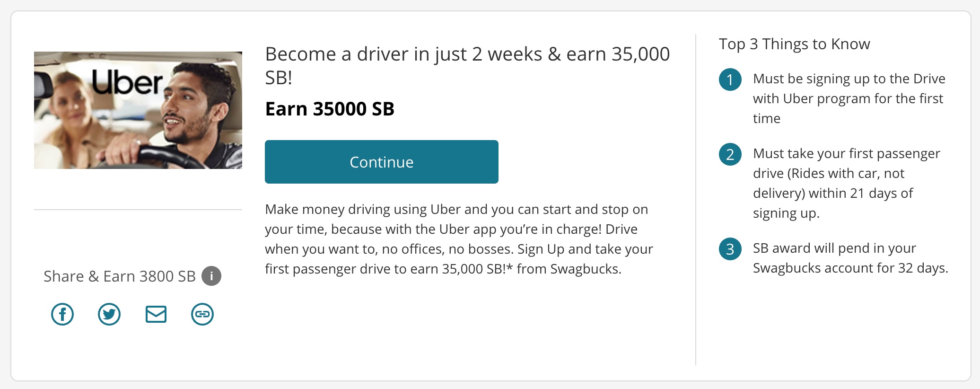Copy the referral link using the link icon
Screen dimensions: 980x389
pyautogui.click(x=202, y=314)
